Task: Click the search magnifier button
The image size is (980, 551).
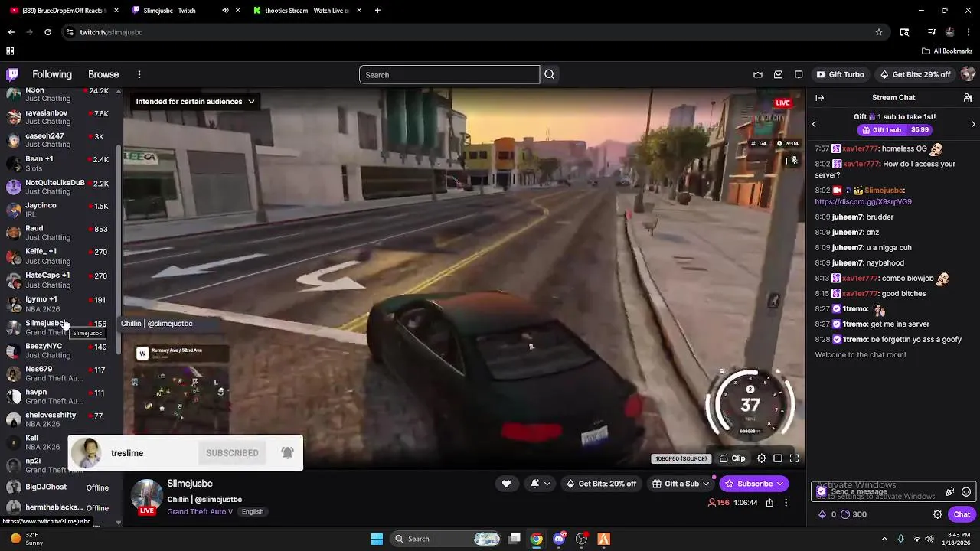Action: pyautogui.click(x=549, y=74)
